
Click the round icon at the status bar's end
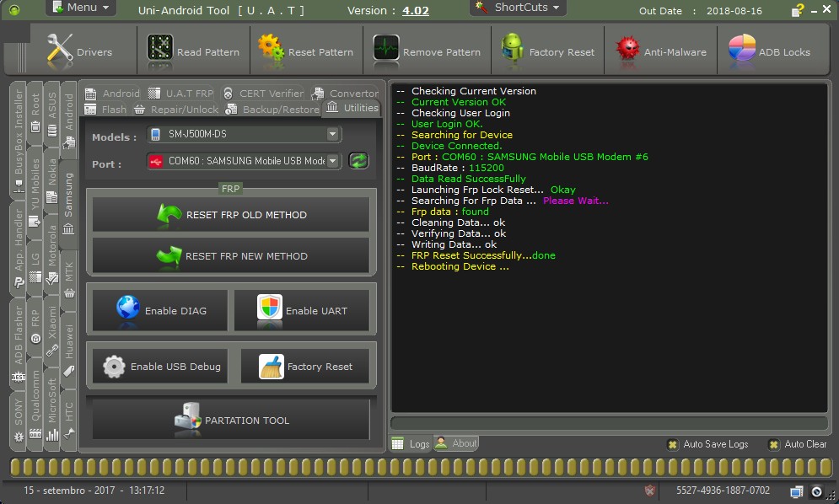pyautogui.click(x=816, y=491)
